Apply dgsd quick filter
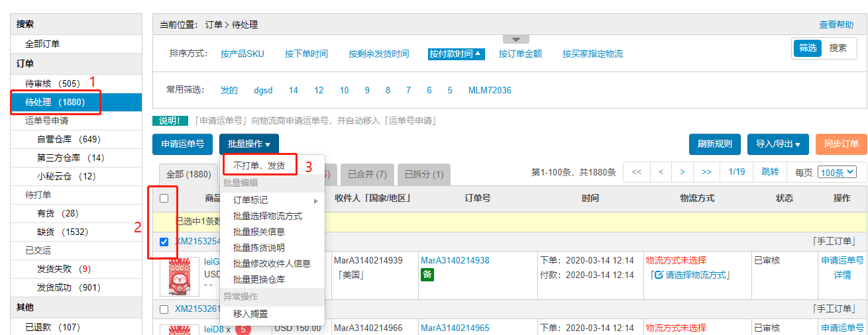This screenshot has height=335, width=868. (263, 90)
